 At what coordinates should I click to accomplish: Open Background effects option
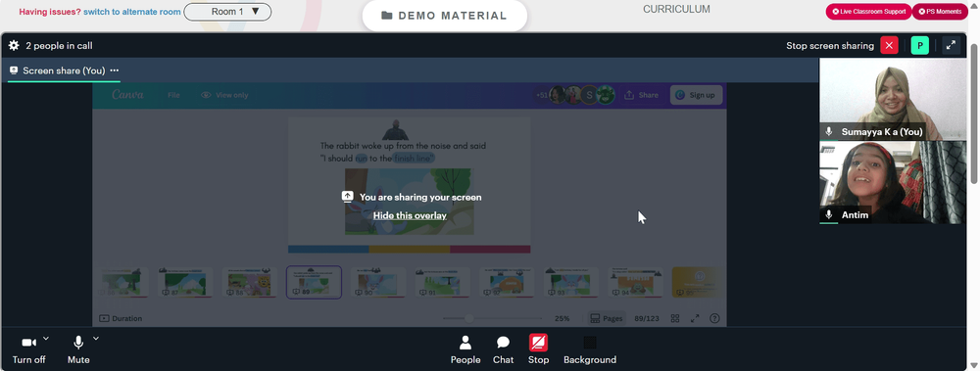coord(590,349)
